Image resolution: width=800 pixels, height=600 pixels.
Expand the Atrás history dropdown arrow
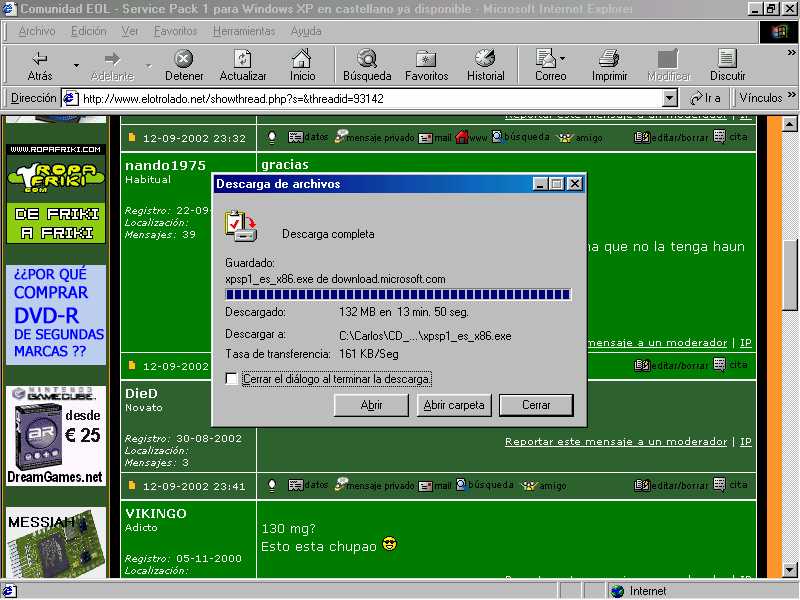pos(76,66)
